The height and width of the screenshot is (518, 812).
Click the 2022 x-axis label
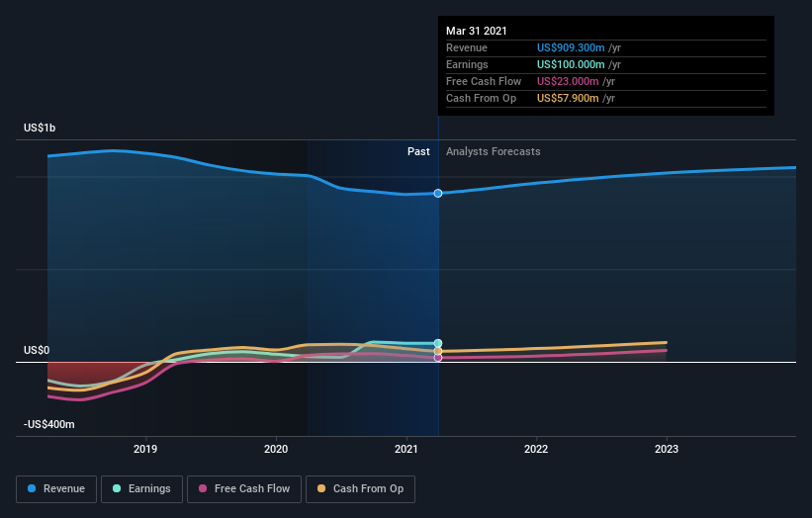tap(536, 449)
